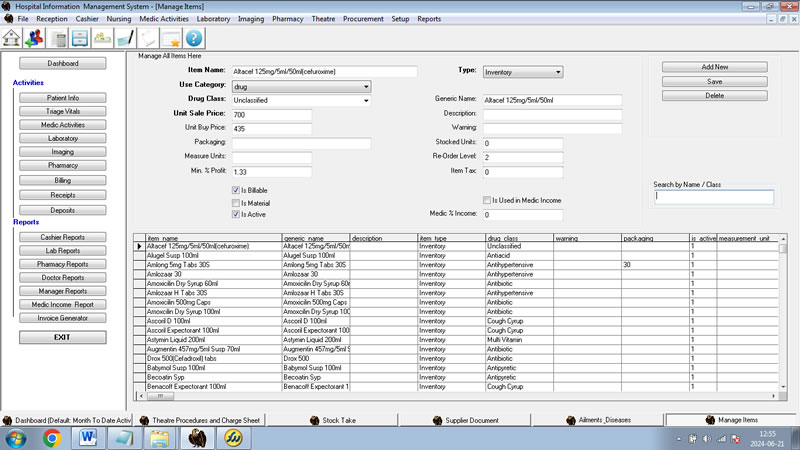Click the add patient people icon

click(36, 38)
